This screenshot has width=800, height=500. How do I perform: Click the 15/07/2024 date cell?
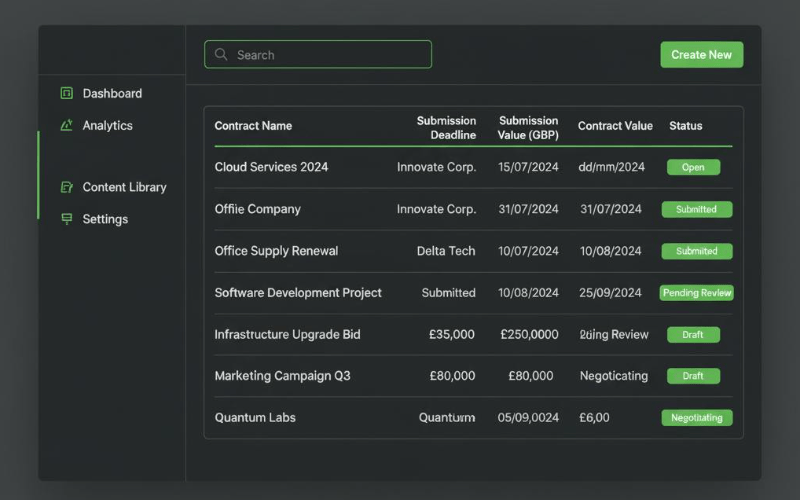(x=528, y=167)
